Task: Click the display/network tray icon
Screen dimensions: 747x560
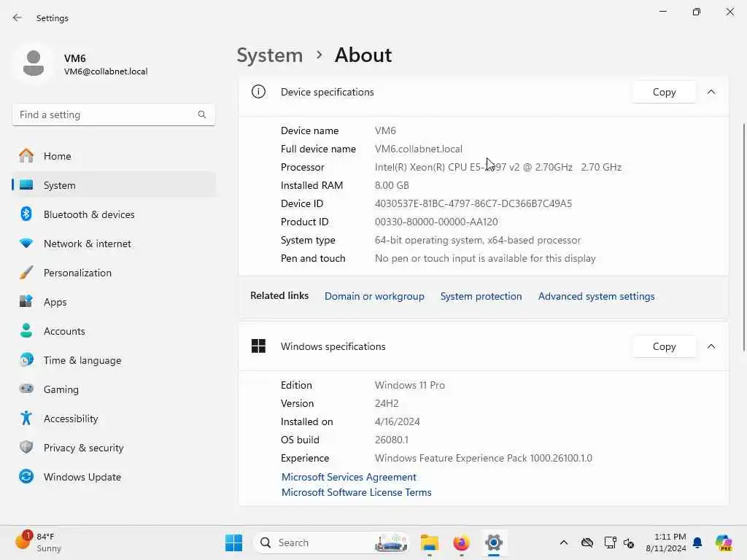Action: pyautogui.click(x=610, y=542)
